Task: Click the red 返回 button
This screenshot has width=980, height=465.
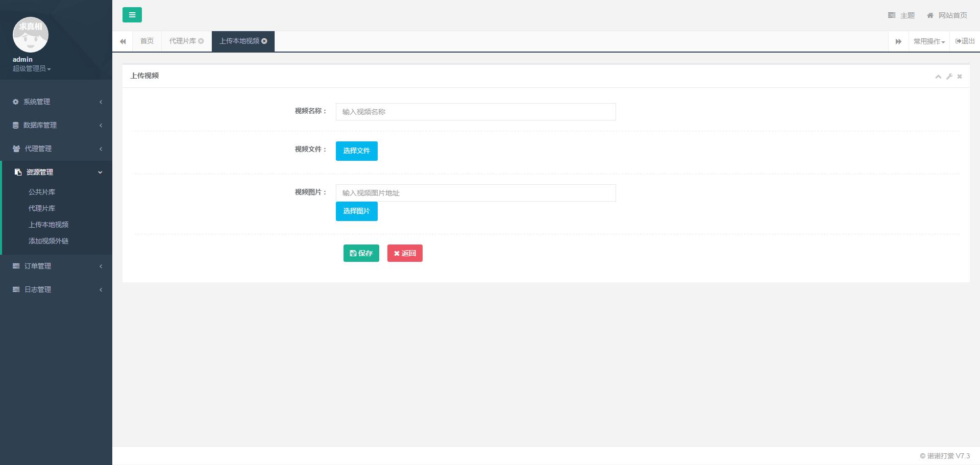Action: tap(405, 253)
